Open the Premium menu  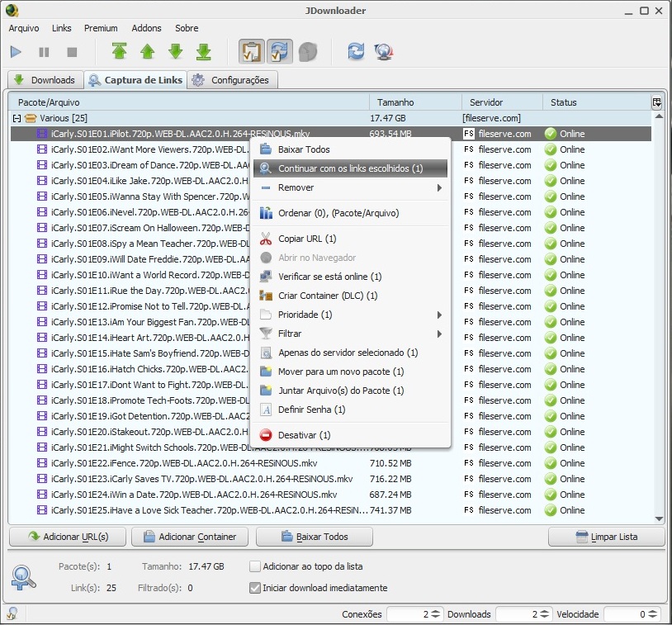tap(101, 28)
